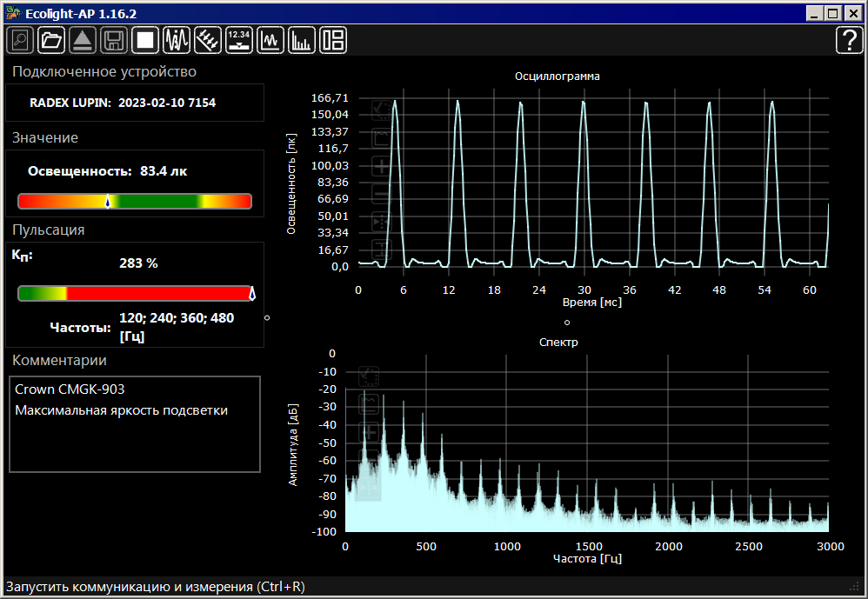Click the application icon in title bar

tap(13, 13)
